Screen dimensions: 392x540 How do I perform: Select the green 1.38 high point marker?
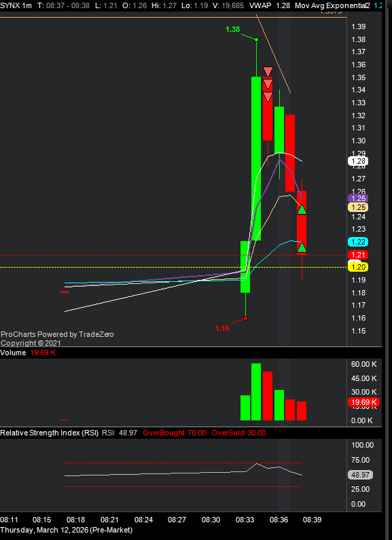[257, 39]
